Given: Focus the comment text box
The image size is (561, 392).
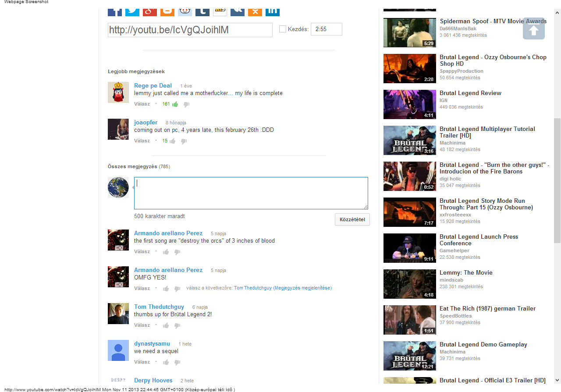Looking at the screenshot, I should (x=251, y=193).
